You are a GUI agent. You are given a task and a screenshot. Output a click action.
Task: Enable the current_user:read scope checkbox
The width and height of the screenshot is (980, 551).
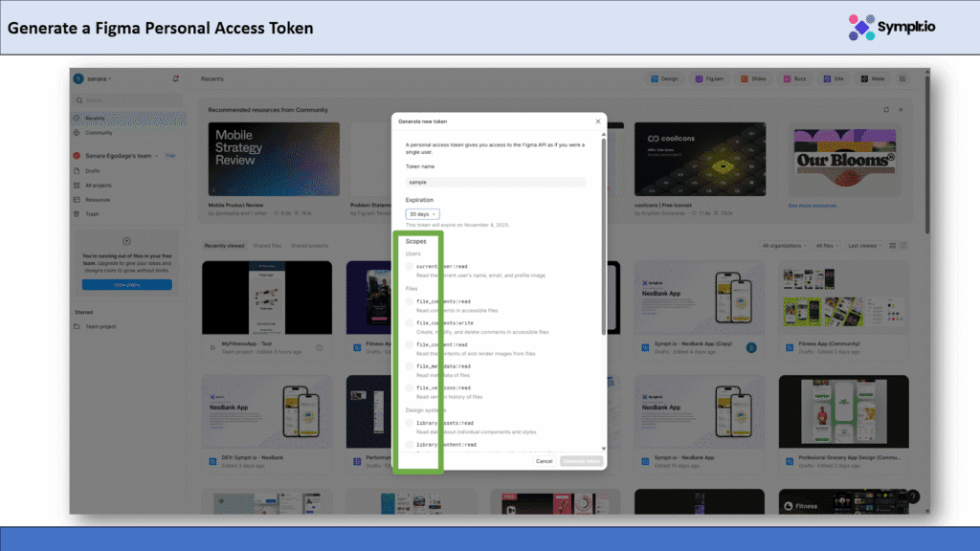[x=410, y=267]
